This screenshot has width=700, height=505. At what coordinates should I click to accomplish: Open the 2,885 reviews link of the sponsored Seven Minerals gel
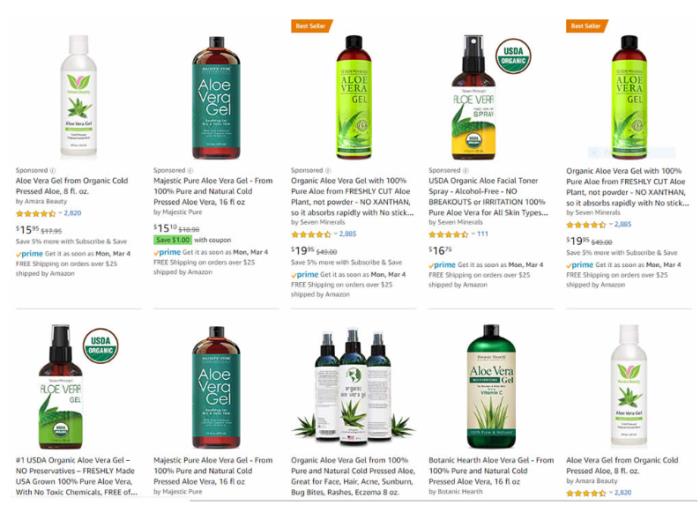point(347,234)
